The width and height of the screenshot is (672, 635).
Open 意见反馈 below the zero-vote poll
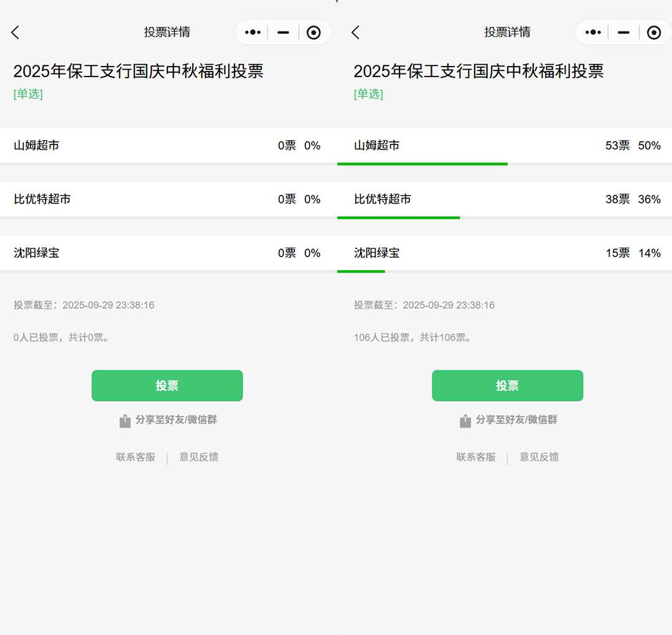pos(199,457)
